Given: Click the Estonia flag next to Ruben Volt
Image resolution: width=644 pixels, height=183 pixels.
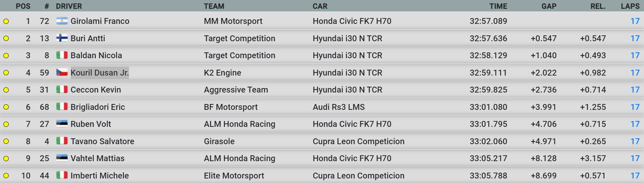Looking at the screenshot, I should click(62, 124).
